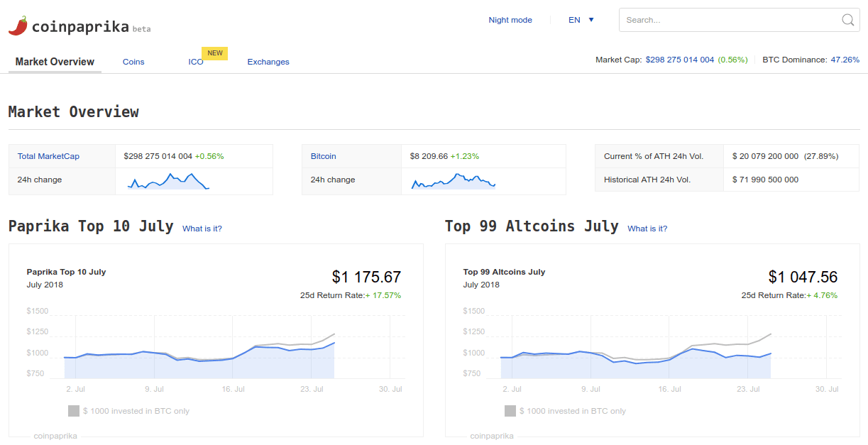The height and width of the screenshot is (445, 868).
Task: Open the EN language dropdown
Action: click(x=581, y=20)
